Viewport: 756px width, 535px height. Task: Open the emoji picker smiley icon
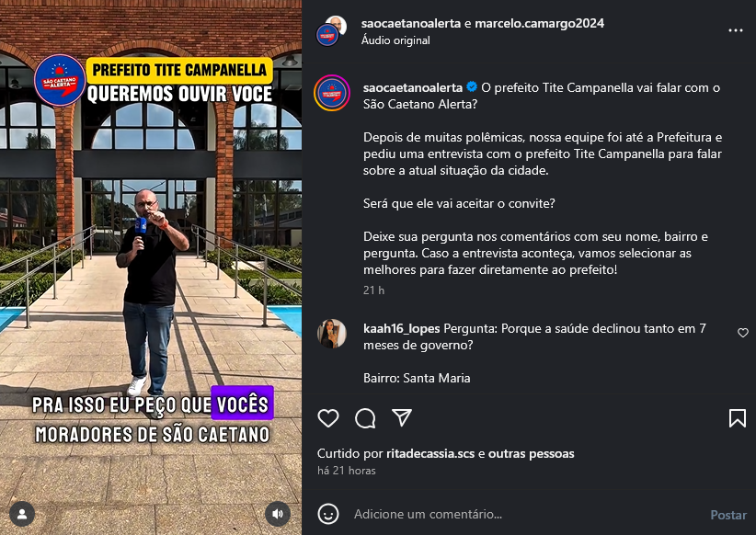328,514
